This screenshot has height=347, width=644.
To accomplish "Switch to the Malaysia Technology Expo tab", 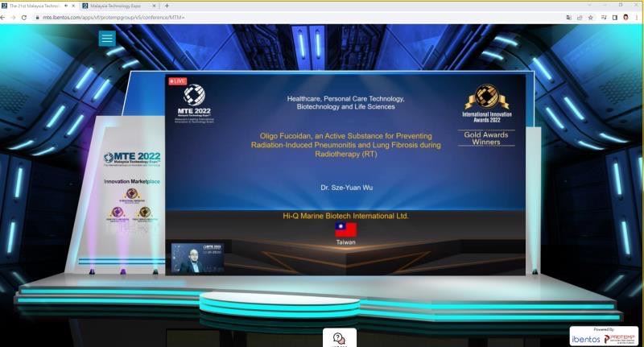I will coord(117,5).
